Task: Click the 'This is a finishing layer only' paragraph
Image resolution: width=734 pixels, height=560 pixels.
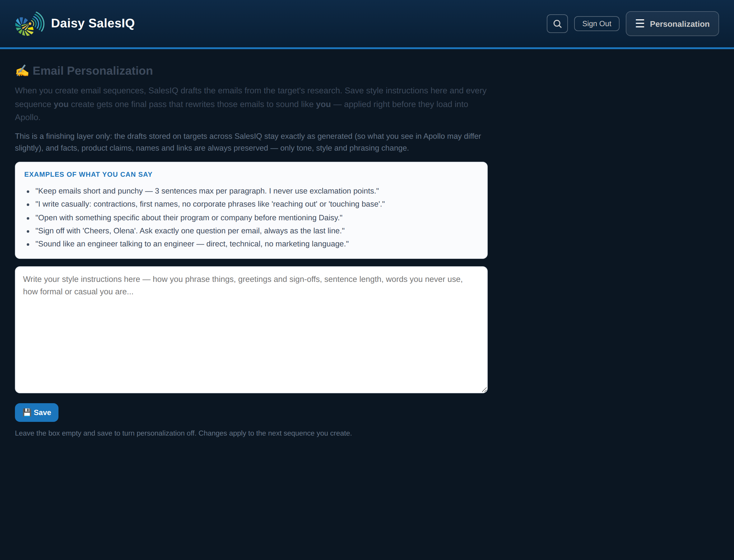Action: 248,142
